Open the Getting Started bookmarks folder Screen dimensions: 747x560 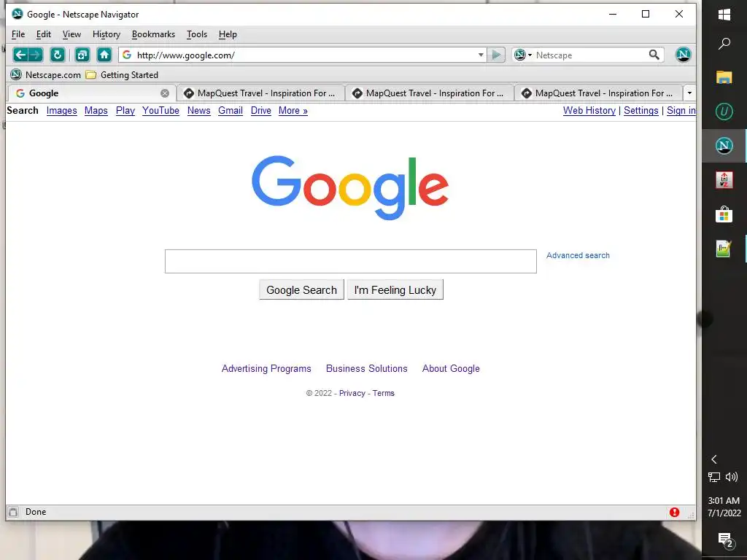pyautogui.click(x=122, y=75)
